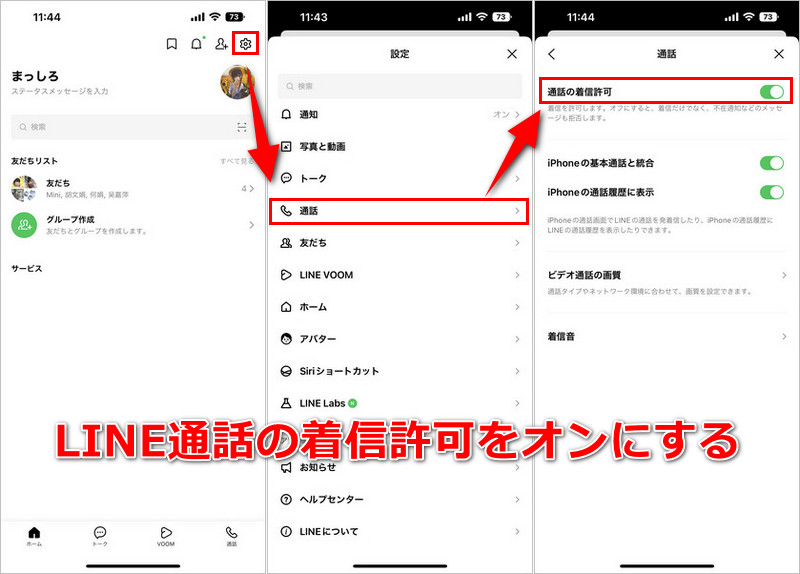Open the bookmark (Keep) icon on home screen
Image resolution: width=800 pixels, height=574 pixels.
pyautogui.click(x=172, y=44)
